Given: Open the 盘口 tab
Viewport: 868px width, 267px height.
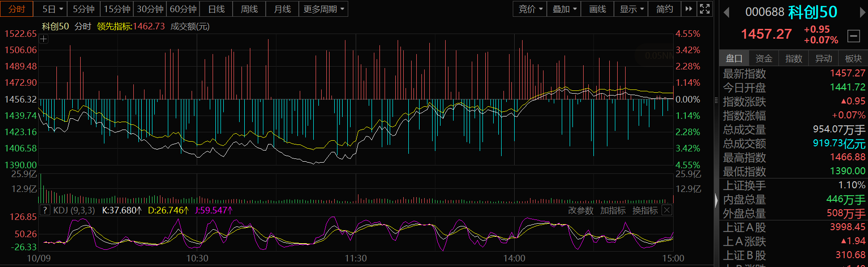Looking at the screenshot, I should [734, 58].
